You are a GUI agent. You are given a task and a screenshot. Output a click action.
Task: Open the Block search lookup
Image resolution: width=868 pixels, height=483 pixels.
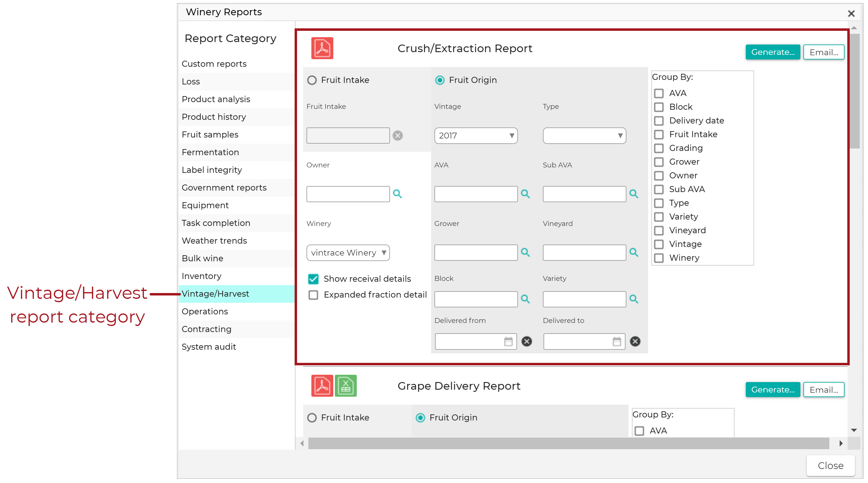pyautogui.click(x=525, y=299)
